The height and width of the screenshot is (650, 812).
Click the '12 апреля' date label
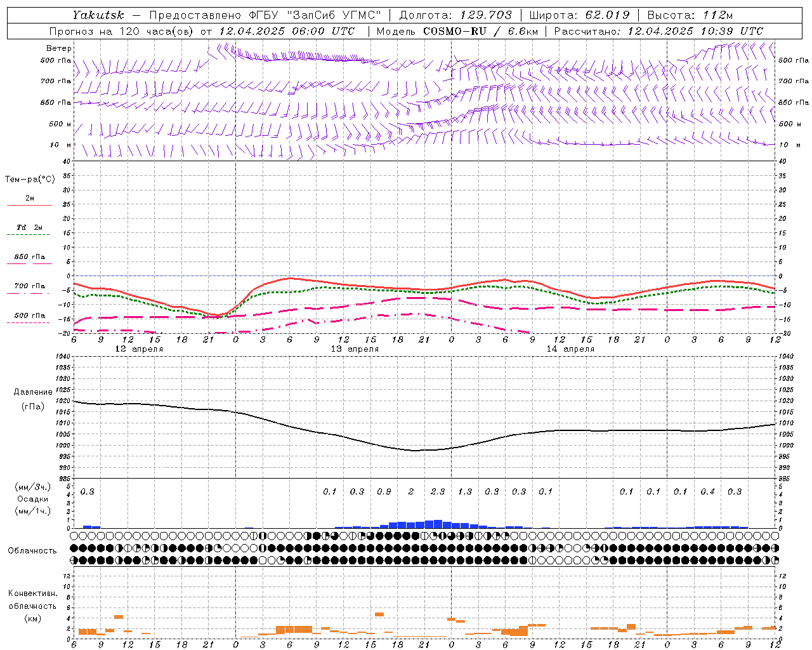[x=139, y=349]
